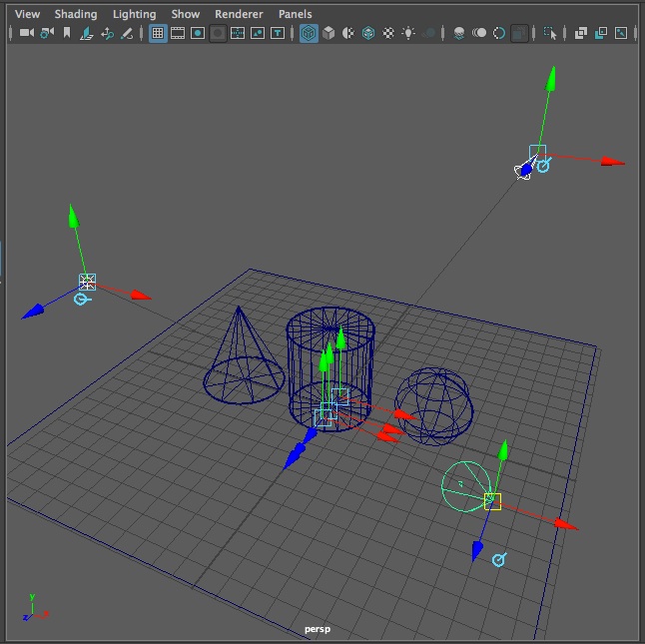Screen dimensions: 645x644
Task: Open the Shading menu
Action: 76,14
